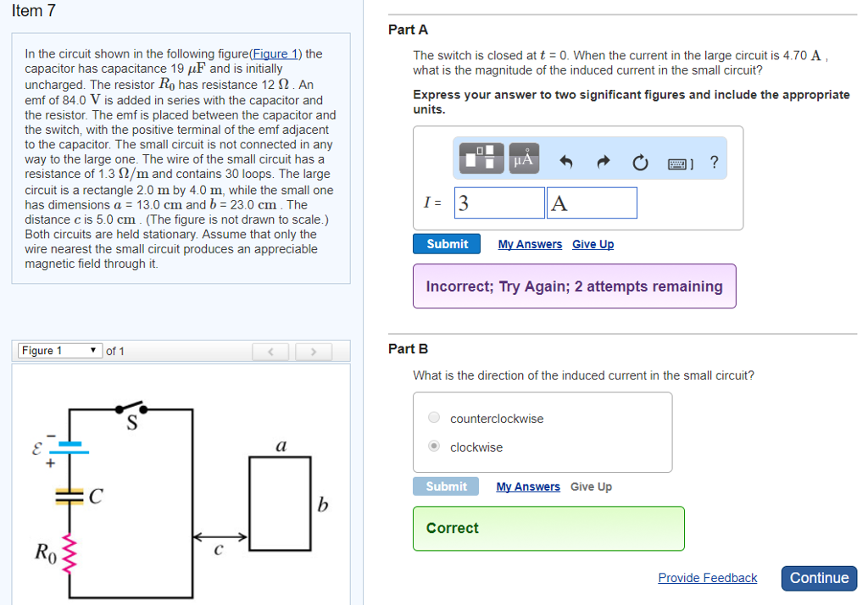The image size is (868, 605).
Task: Click the next figure chevron arrow
Action: click(313, 351)
